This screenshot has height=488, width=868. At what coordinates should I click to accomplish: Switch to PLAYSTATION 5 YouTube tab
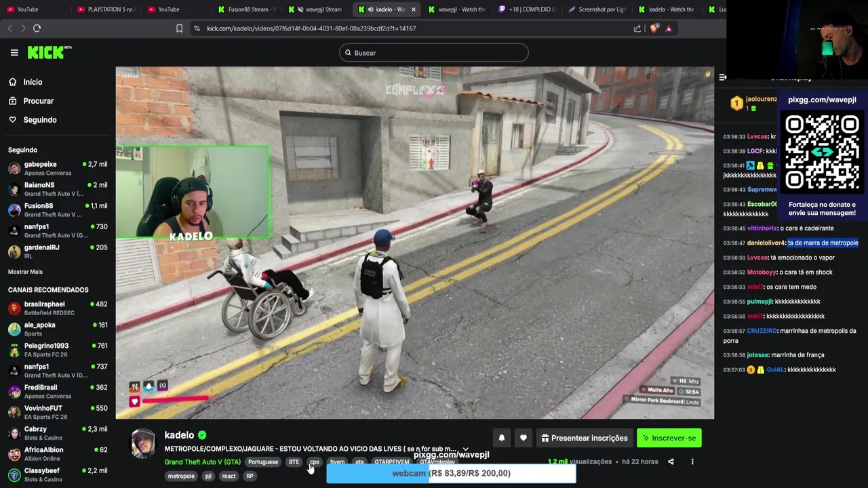coord(105,9)
